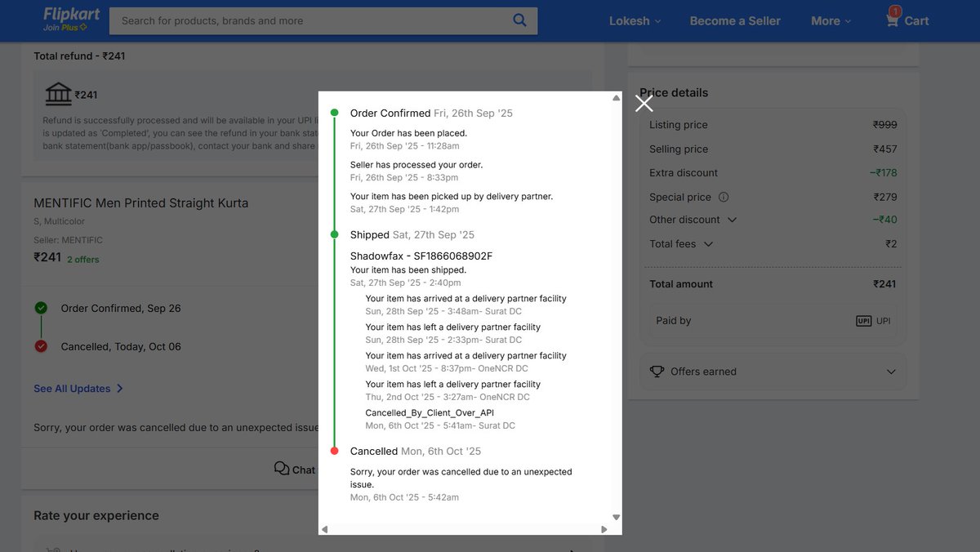
Task: Click 'Total refund - ₹241' heading
Action: point(79,56)
